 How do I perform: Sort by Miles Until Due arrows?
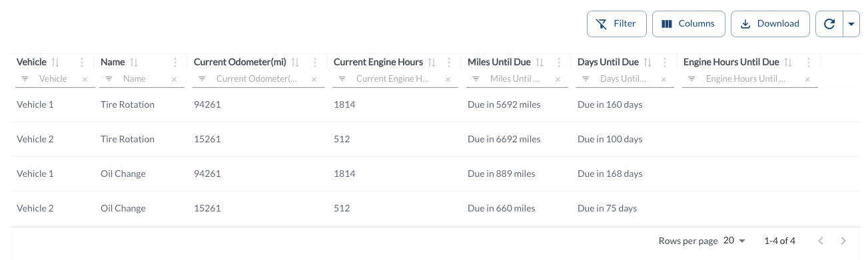pyautogui.click(x=540, y=63)
